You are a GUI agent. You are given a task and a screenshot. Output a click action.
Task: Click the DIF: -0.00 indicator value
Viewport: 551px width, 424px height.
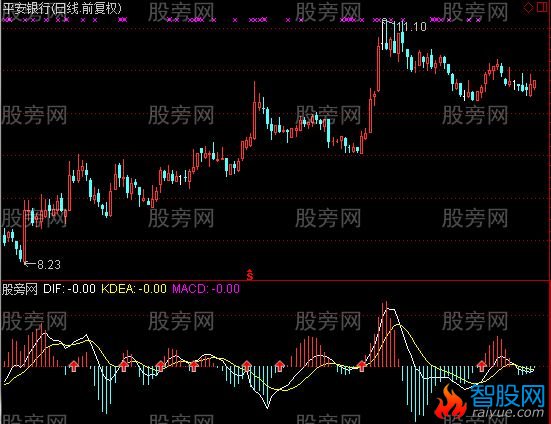69,289
